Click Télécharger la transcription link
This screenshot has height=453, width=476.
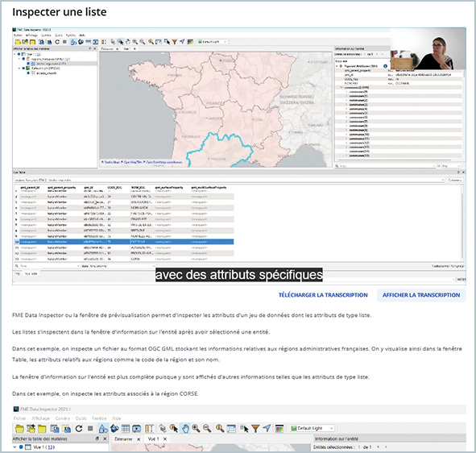click(323, 295)
